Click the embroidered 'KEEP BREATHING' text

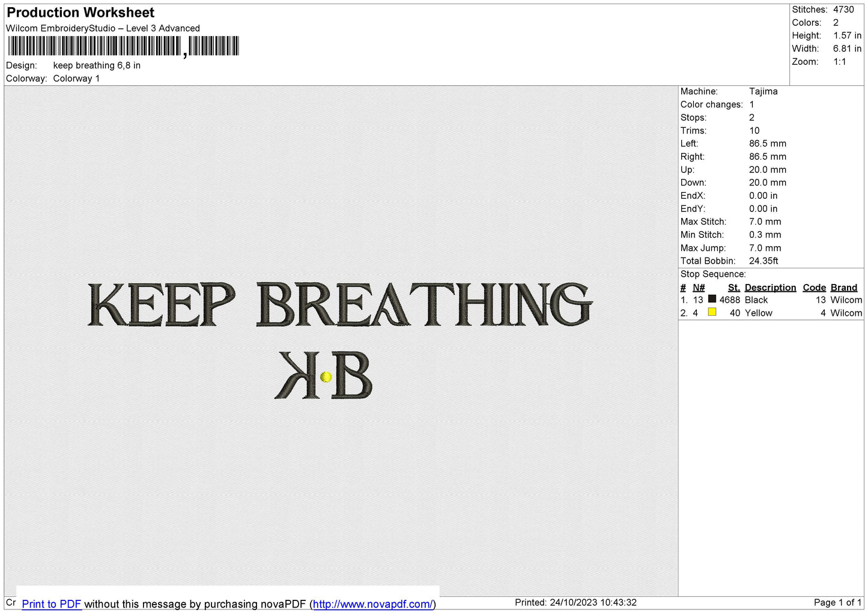pyautogui.click(x=340, y=305)
